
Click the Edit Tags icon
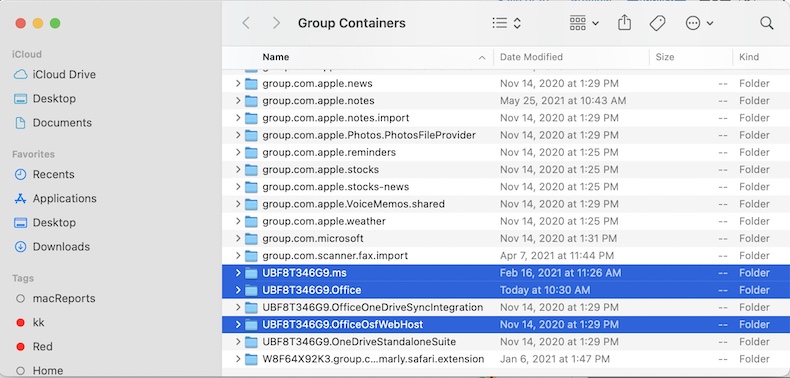(x=657, y=23)
